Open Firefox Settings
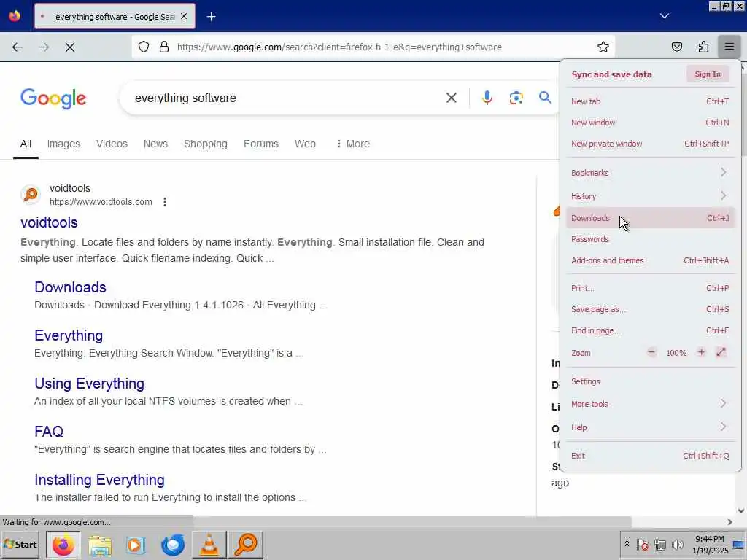The image size is (747, 560). [x=650, y=381]
